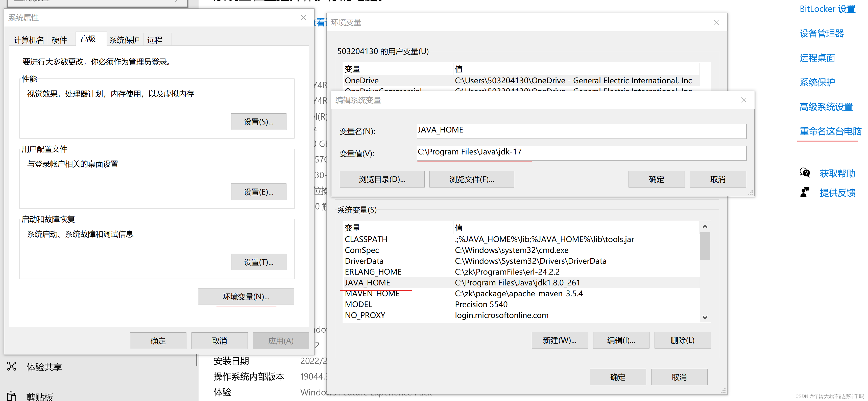Cancel the 环境变量 window
This screenshot has width=868, height=401.
pyautogui.click(x=679, y=377)
